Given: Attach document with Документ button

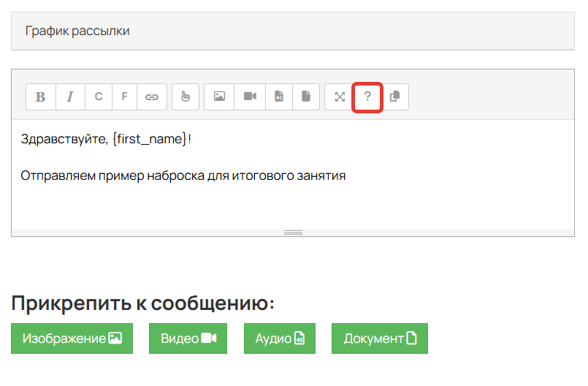Looking at the screenshot, I should tap(380, 338).
